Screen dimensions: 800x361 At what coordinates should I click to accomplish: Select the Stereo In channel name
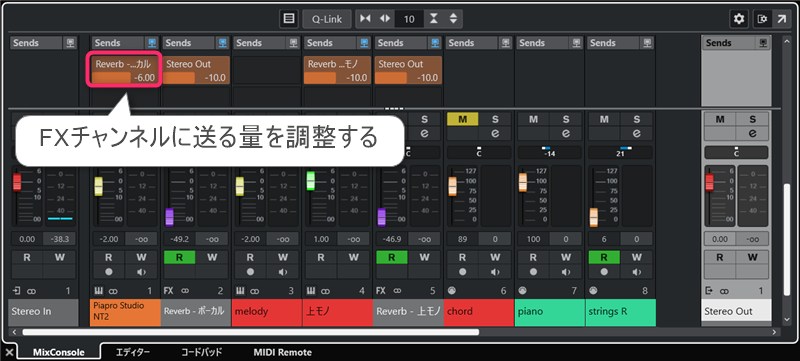pos(43,312)
